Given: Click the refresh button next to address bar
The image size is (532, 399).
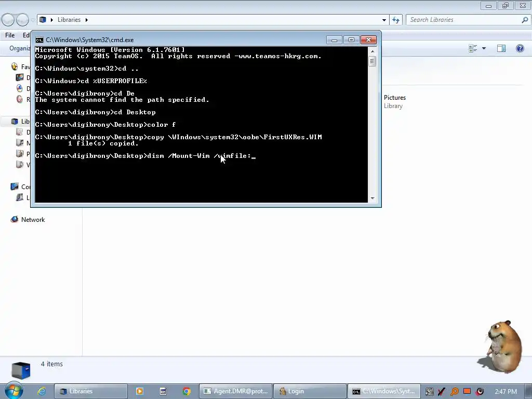Looking at the screenshot, I should (395, 20).
